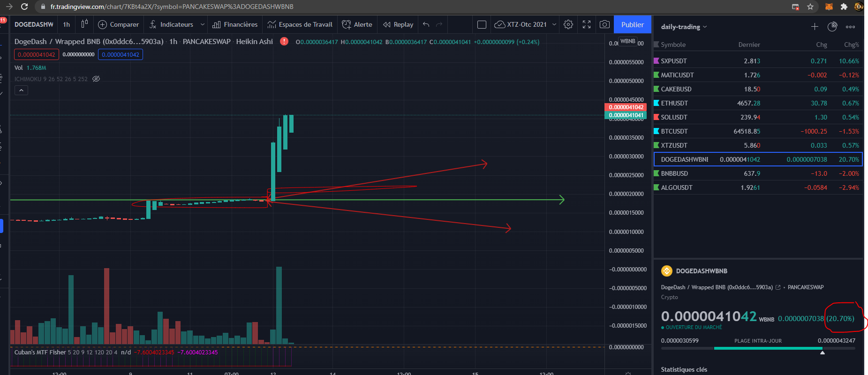The height and width of the screenshot is (375, 868).
Task: Open the DOGEDASHW symbol search
Action: pos(34,24)
